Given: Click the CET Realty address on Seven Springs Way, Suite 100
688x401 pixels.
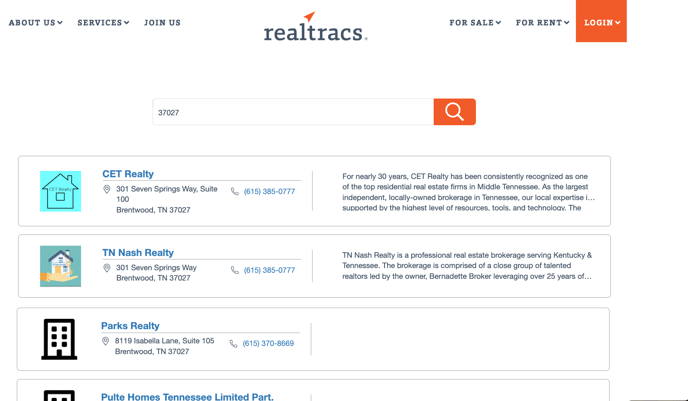Looking at the screenshot, I should coord(167,199).
